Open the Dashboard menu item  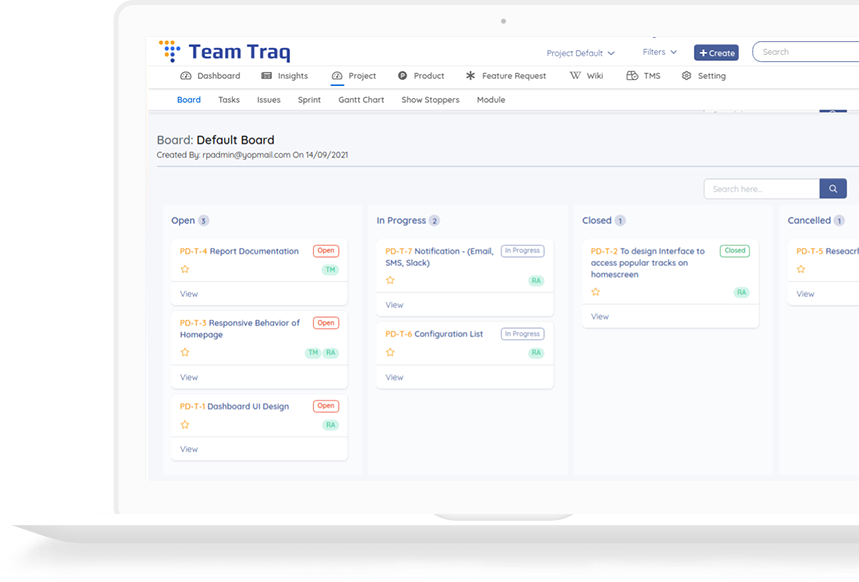[210, 76]
